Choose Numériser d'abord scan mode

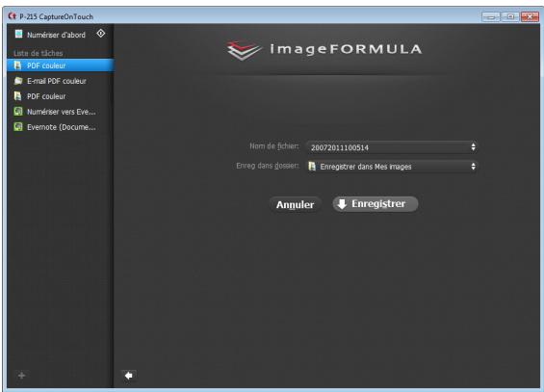[56, 35]
